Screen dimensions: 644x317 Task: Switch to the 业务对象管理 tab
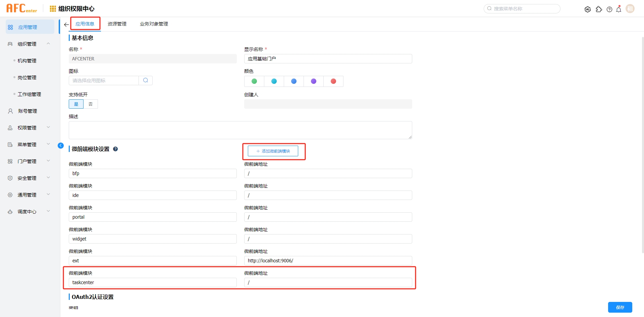[154, 24]
